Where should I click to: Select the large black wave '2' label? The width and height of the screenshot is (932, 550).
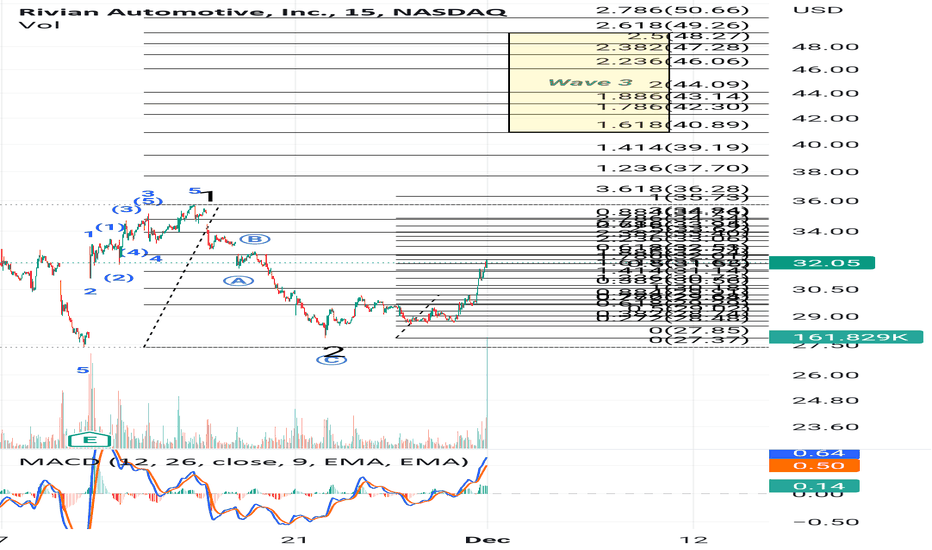tap(335, 351)
